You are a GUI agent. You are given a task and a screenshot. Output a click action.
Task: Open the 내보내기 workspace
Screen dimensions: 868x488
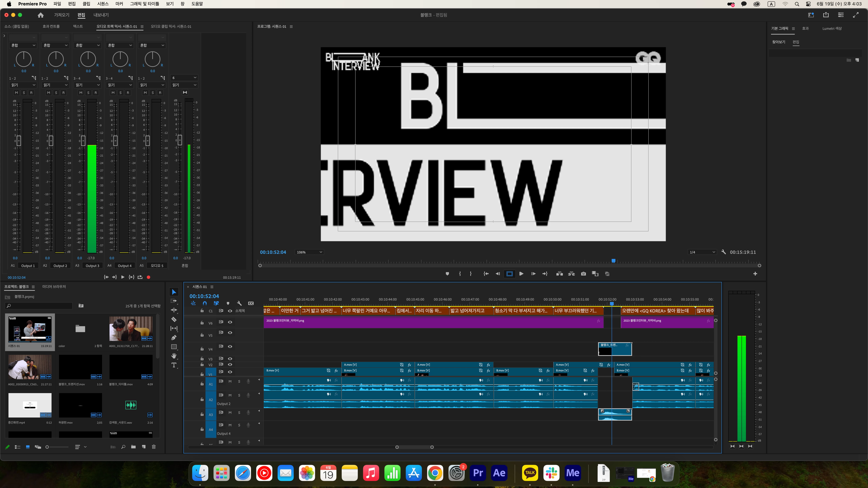[101, 15]
